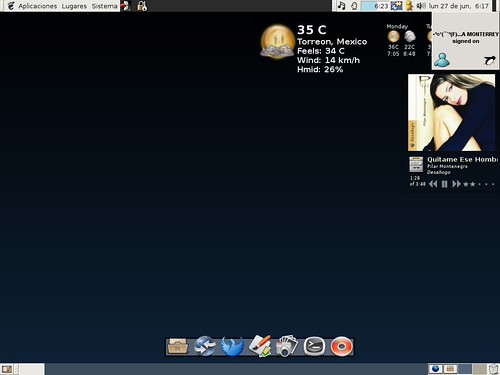Click the artist name Pilar Montenegro
Image resolution: width=500 pixels, height=375 pixels.
point(447,166)
